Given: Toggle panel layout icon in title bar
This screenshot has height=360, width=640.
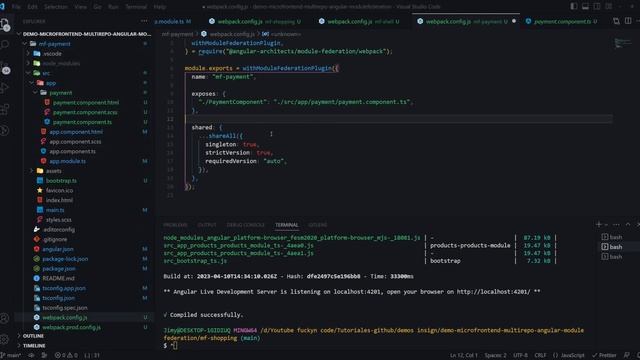Looking at the screenshot, I should [x=585, y=6].
